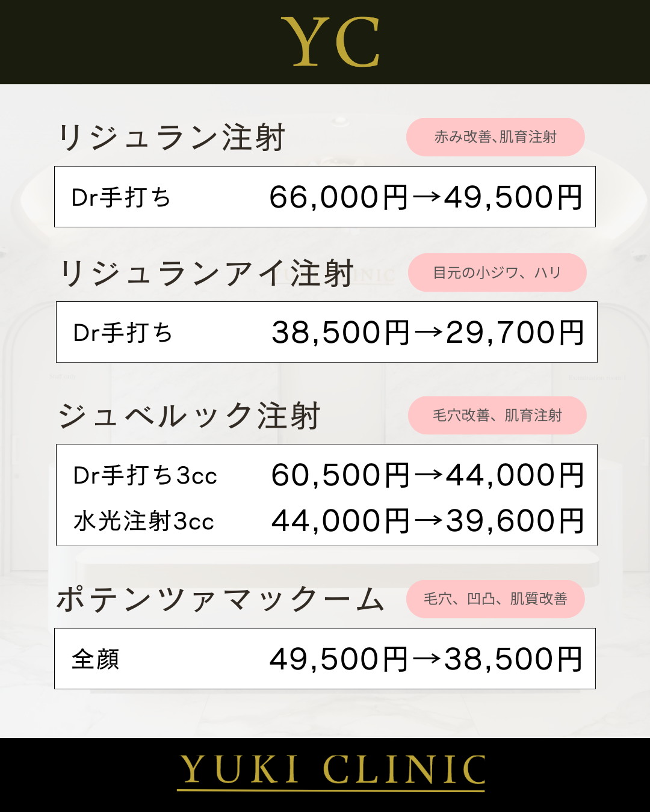Click the Dr手打ち3cc label
This screenshot has width=650, height=812.
145,475
